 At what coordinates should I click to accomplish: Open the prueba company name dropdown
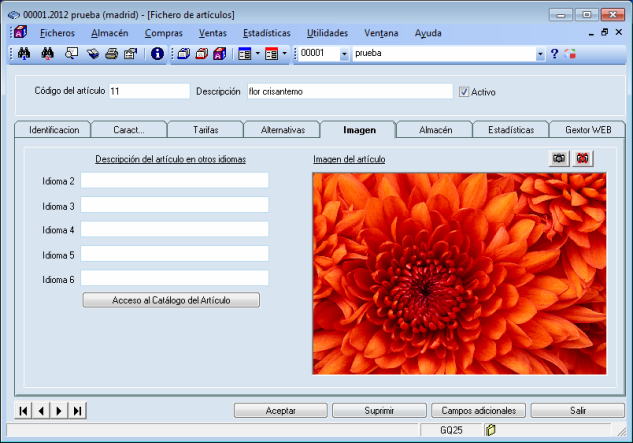(x=540, y=53)
